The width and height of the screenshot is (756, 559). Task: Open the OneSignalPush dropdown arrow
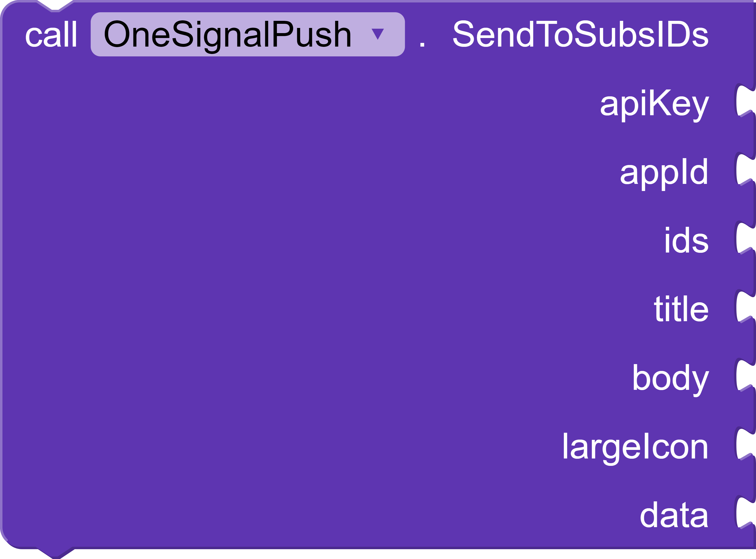pos(377,34)
